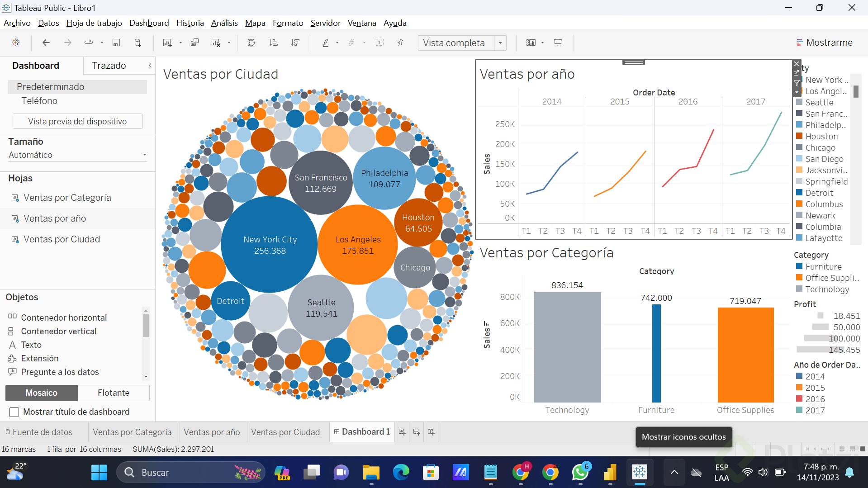Open the Análisis menu

pos(224,23)
